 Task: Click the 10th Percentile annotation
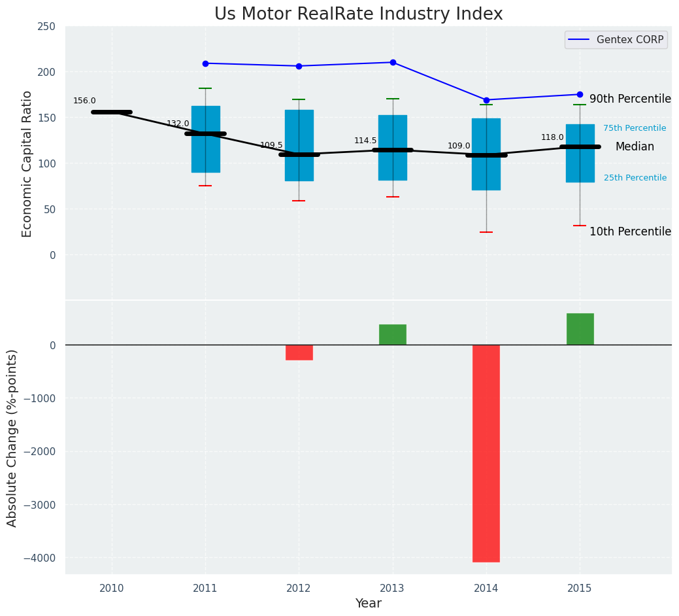point(630,231)
